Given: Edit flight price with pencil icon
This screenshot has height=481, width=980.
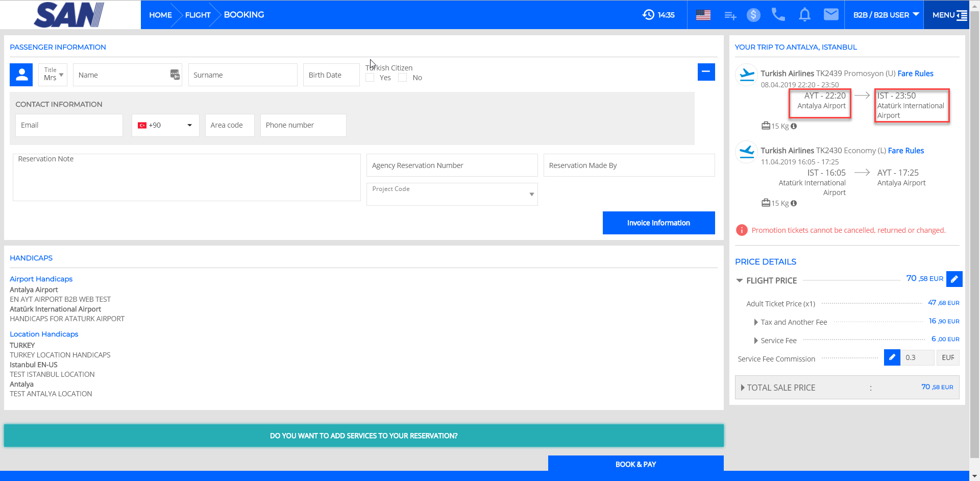Looking at the screenshot, I should (954, 279).
